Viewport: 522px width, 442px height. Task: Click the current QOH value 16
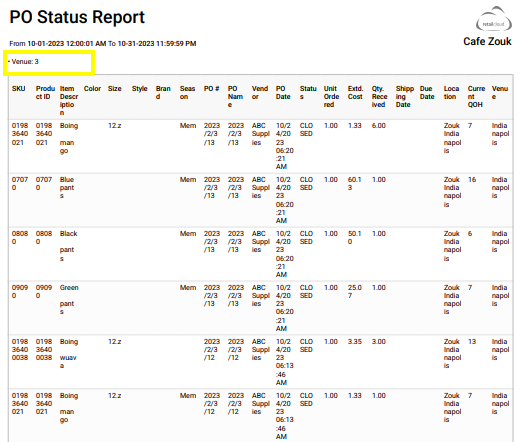click(x=472, y=180)
